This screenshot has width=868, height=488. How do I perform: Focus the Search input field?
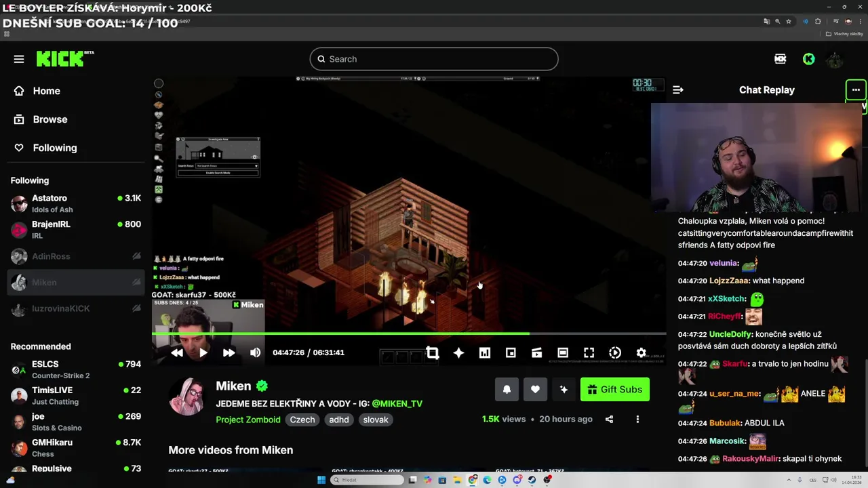point(434,59)
